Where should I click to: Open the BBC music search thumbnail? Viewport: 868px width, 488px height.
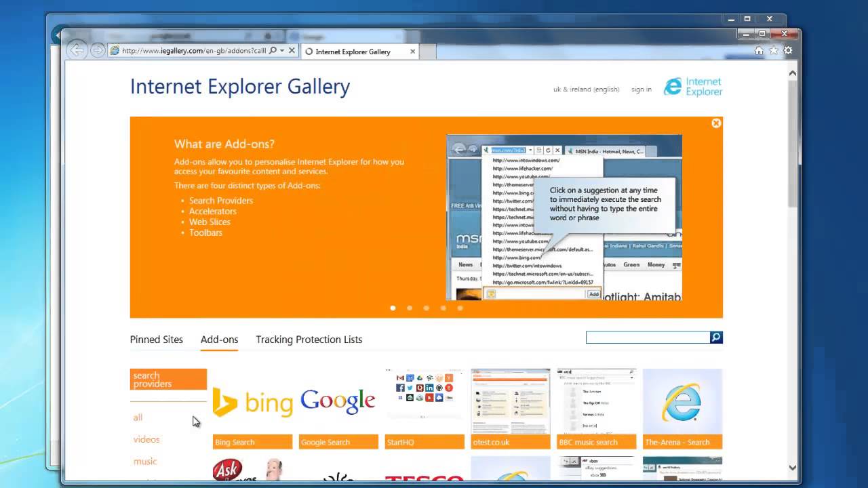pos(597,402)
